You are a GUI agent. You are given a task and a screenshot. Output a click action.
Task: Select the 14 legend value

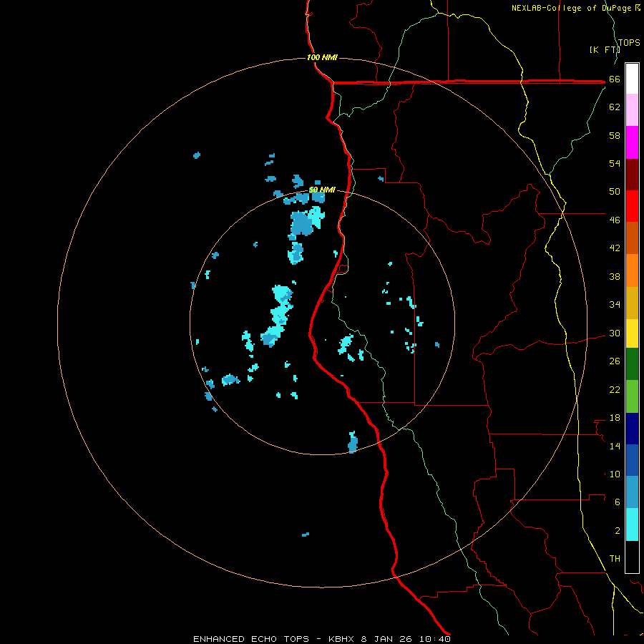pyautogui.click(x=615, y=446)
